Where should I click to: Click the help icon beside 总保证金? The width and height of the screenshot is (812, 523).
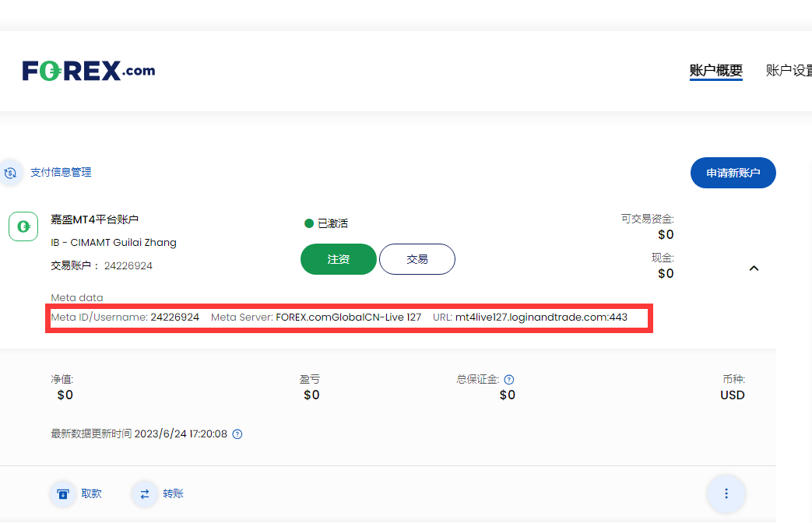(x=509, y=380)
